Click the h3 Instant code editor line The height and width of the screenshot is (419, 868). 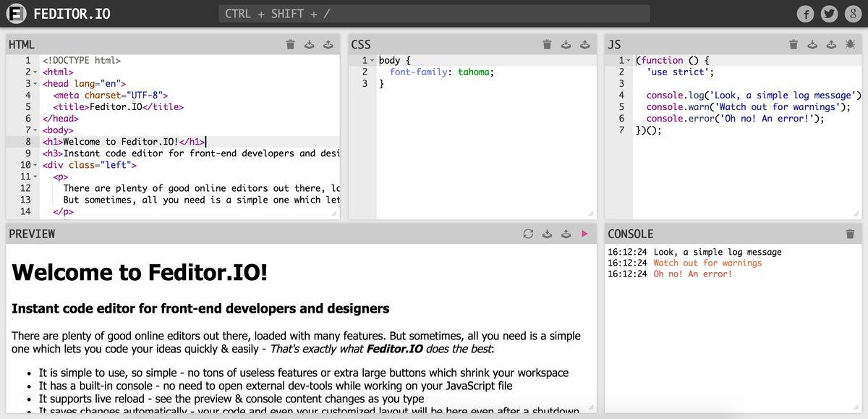click(x=191, y=153)
